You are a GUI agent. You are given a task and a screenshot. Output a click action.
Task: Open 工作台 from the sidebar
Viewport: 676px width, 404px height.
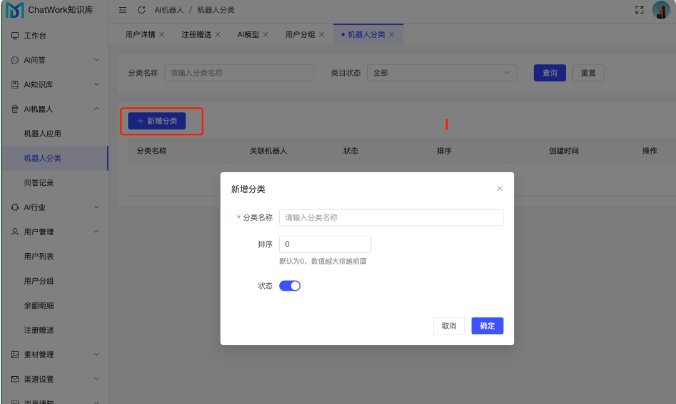point(35,35)
